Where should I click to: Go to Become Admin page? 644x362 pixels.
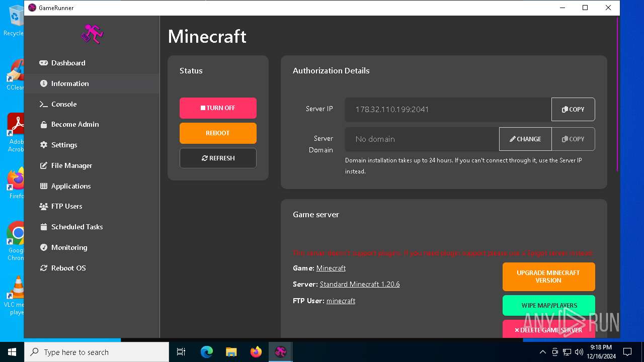92,124
